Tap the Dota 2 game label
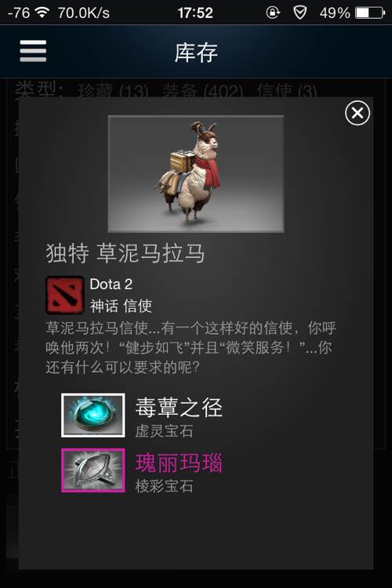This screenshot has width=392, height=588. (111, 285)
